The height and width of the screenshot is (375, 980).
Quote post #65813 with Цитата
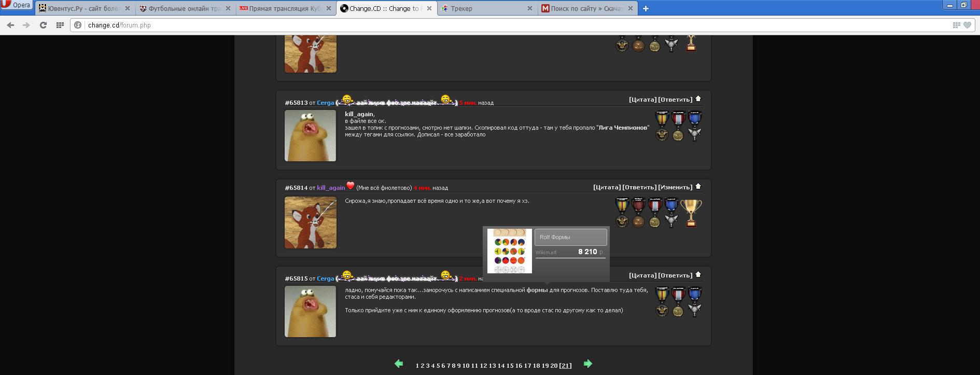pos(642,100)
